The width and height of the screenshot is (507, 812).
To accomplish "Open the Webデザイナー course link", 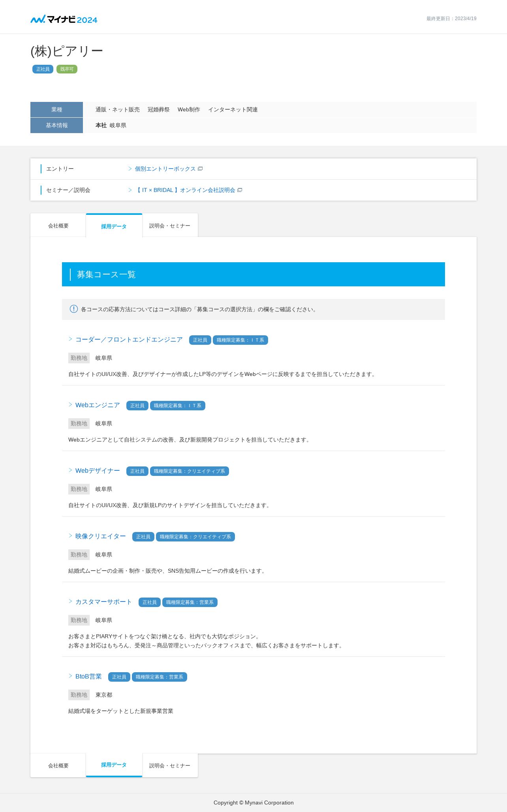I will 98,471.
